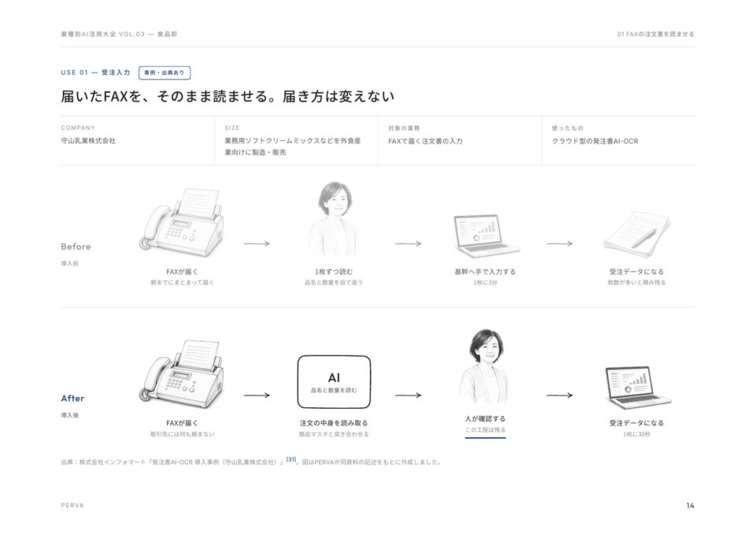Click the paper stack with pen illustration

637,235
